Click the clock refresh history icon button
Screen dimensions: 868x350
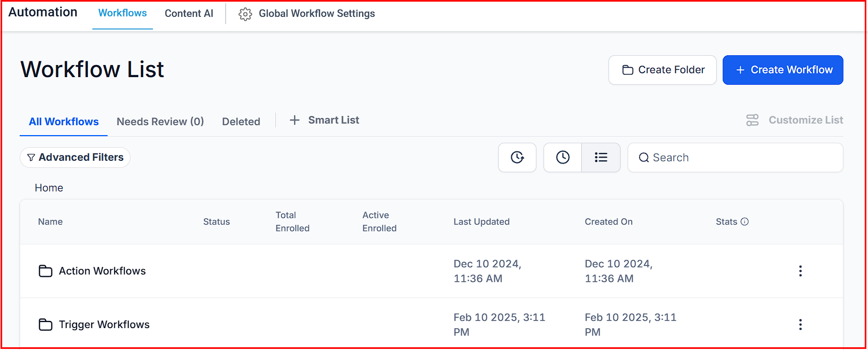[517, 157]
